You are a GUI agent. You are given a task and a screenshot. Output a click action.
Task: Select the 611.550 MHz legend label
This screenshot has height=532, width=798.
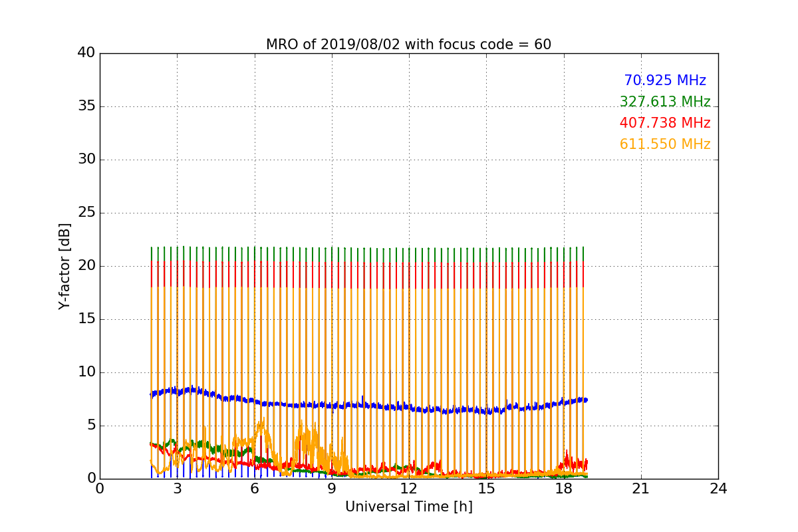click(x=665, y=144)
